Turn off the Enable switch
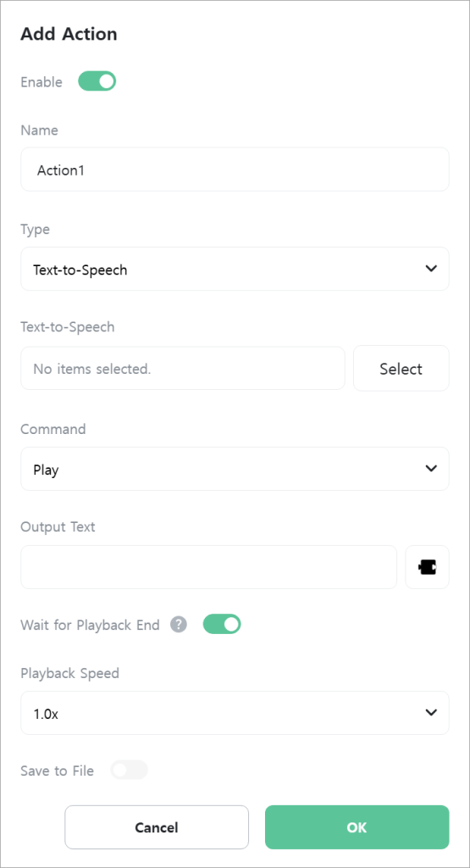Image resolution: width=470 pixels, height=868 pixels. point(97,81)
